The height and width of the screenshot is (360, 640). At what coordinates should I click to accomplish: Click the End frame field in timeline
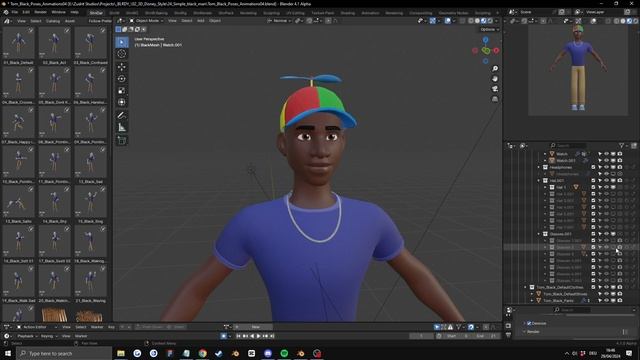coord(487,336)
